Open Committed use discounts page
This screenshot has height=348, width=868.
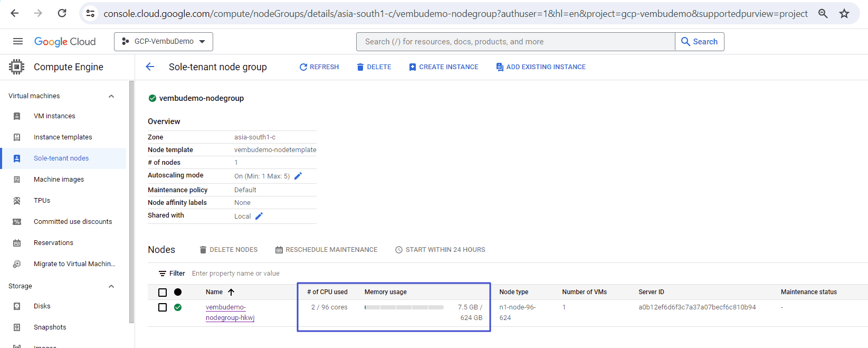73,222
